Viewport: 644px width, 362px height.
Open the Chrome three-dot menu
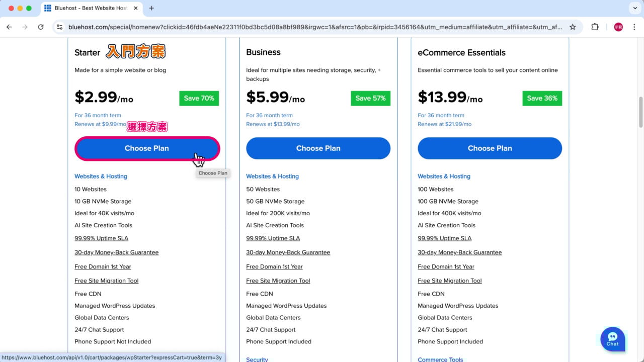(x=634, y=27)
